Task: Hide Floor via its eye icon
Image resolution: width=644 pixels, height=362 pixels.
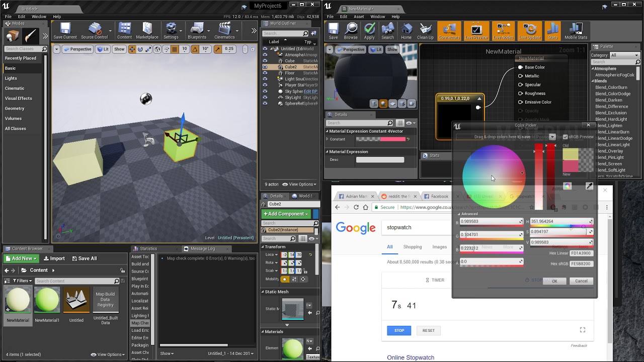Action: click(x=265, y=73)
